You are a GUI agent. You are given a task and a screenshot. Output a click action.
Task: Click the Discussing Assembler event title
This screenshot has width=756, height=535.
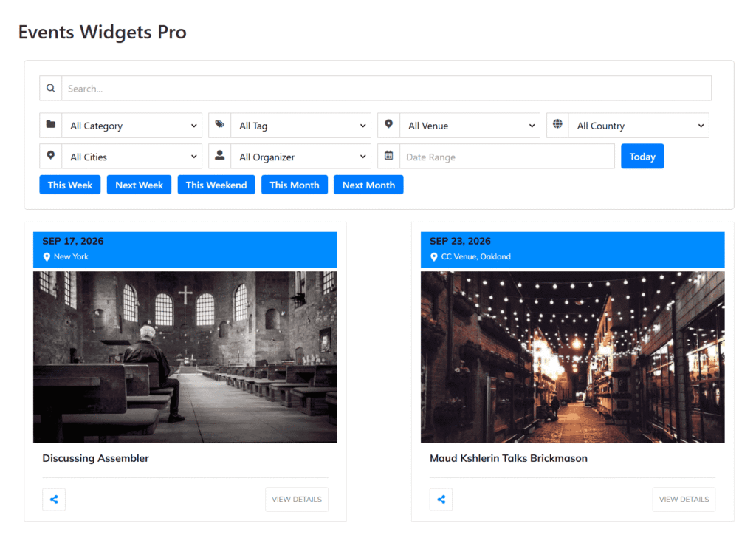tap(95, 458)
